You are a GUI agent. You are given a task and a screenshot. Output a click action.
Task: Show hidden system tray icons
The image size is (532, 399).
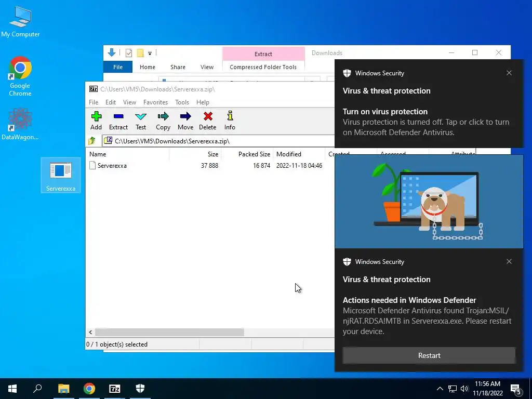pos(440,389)
